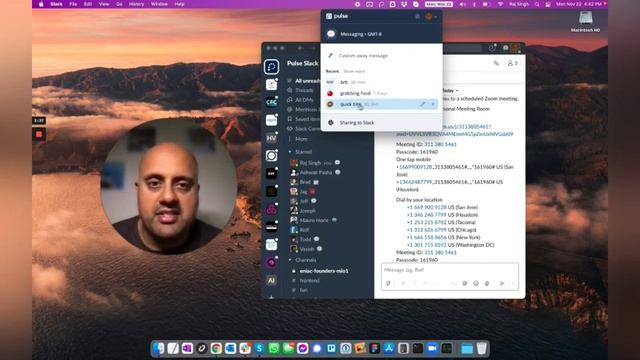
Task: Open the Todd direct message
Action: click(305, 239)
